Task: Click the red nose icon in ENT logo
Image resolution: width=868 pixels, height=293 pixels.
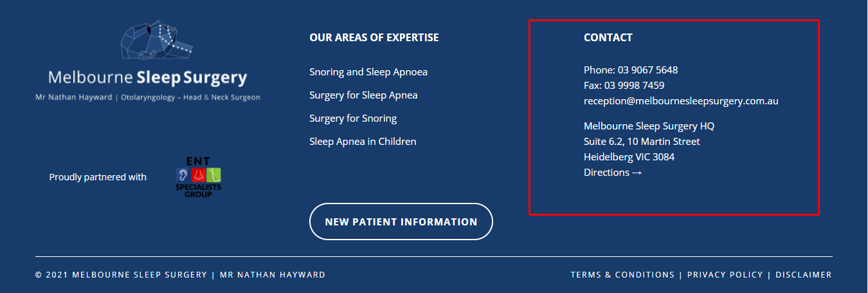Action: pyautogui.click(x=199, y=175)
